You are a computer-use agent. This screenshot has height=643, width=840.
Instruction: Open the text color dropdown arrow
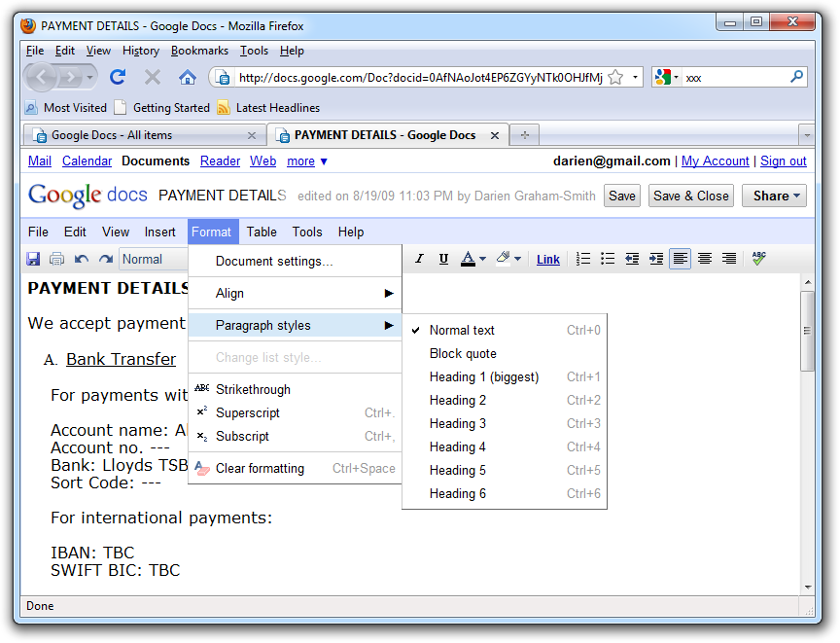[482, 259]
